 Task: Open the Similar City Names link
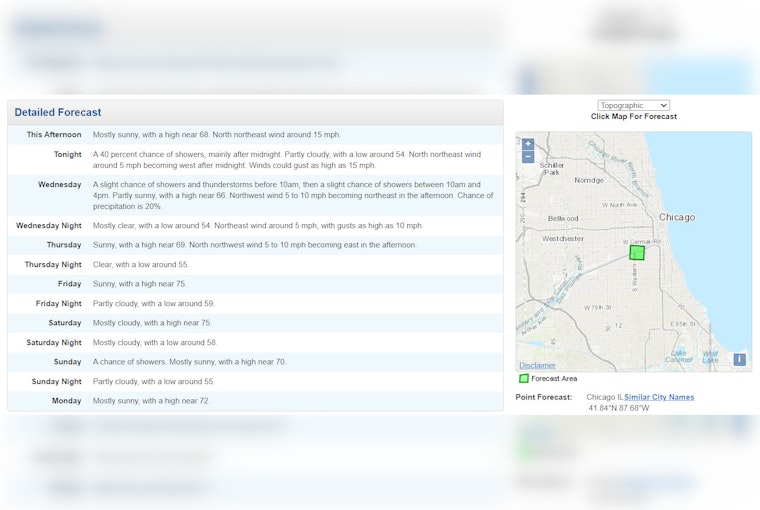[x=659, y=397]
